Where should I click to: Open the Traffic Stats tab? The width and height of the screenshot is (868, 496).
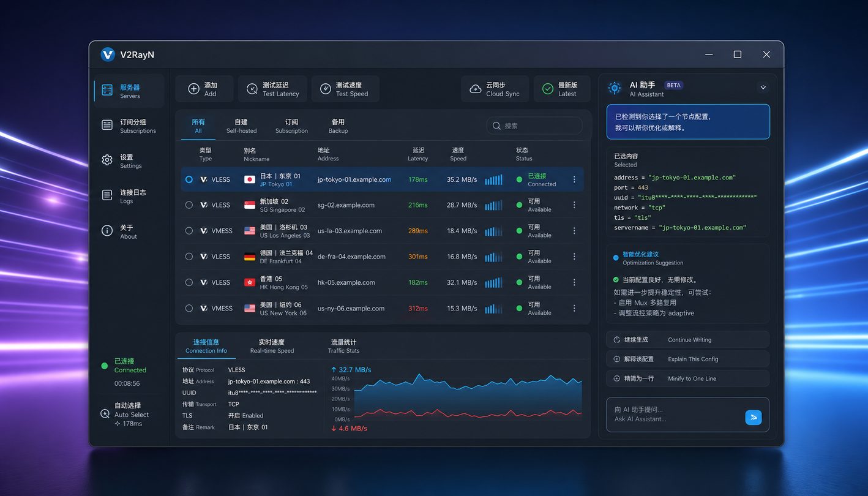tap(343, 347)
